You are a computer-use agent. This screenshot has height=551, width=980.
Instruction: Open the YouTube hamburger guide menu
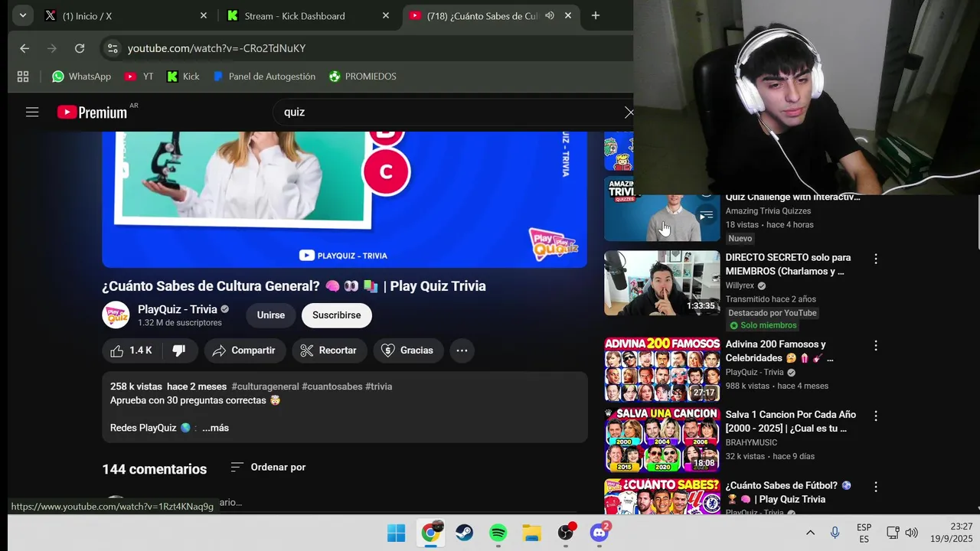tap(32, 112)
